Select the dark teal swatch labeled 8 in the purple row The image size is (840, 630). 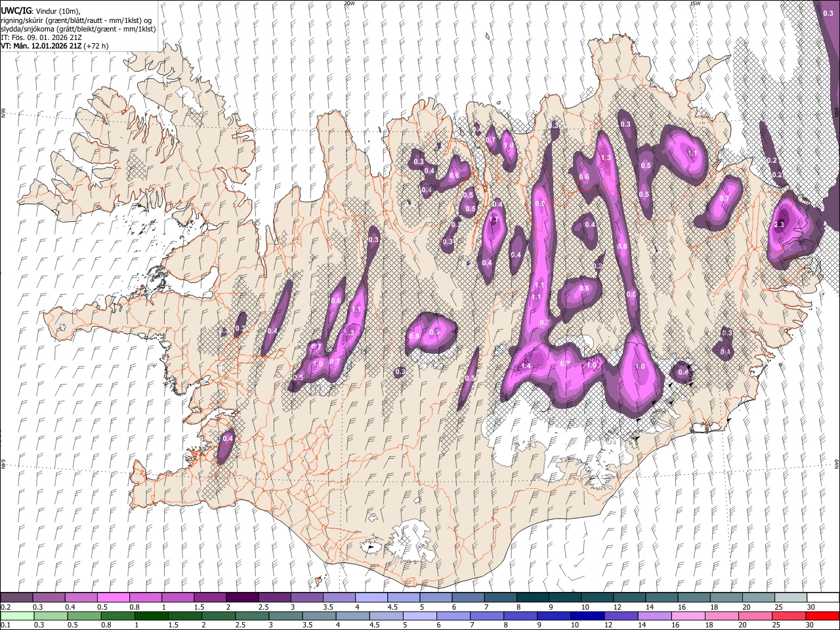pyautogui.click(x=533, y=598)
